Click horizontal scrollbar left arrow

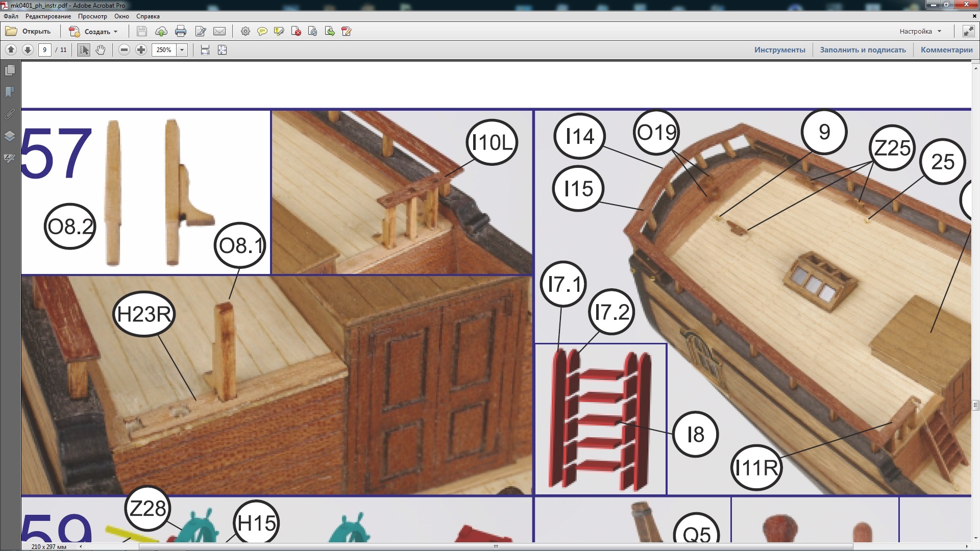[x=81, y=546]
